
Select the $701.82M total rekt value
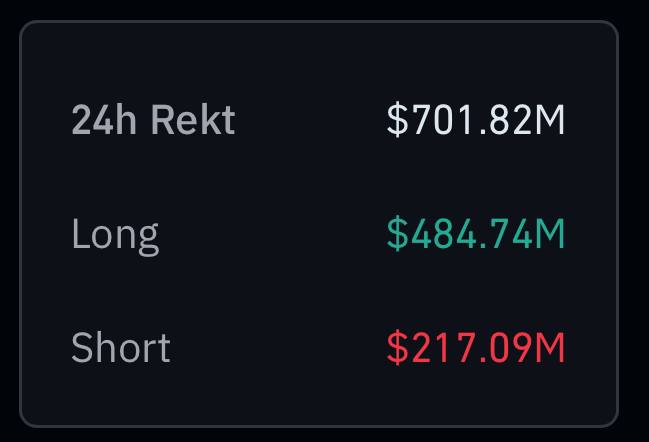(x=476, y=120)
